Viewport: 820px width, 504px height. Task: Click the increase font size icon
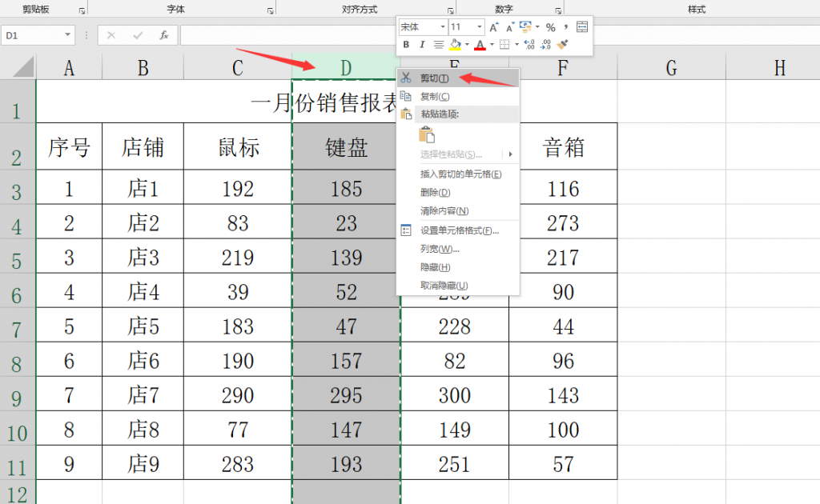(494, 27)
